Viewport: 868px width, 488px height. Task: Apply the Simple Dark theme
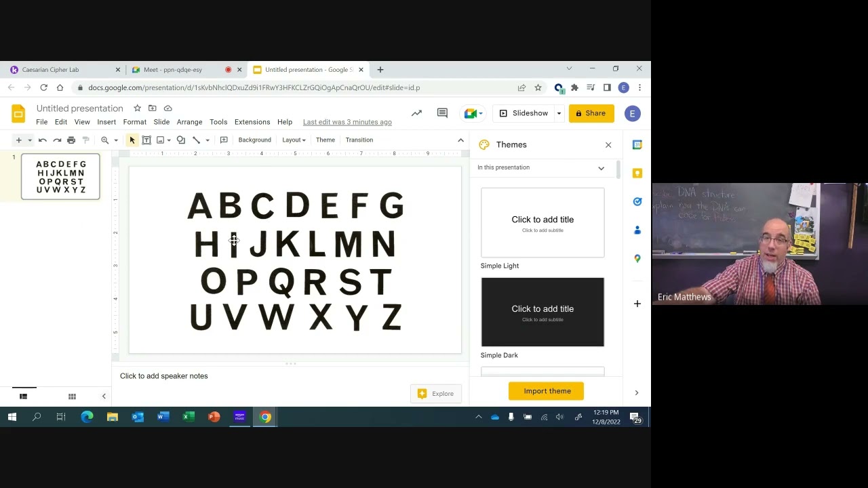(x=542, y=312)
